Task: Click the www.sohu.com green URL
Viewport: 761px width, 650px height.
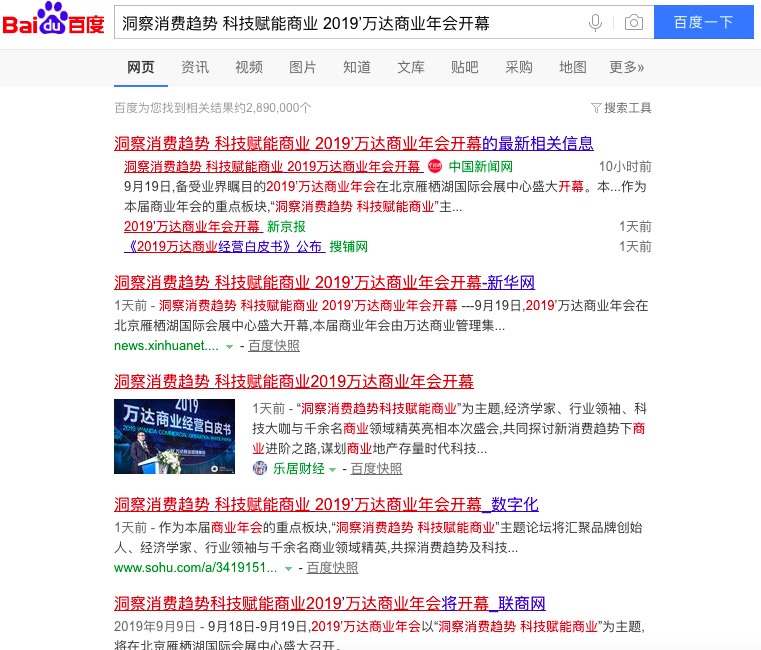Action: (196, 567)
